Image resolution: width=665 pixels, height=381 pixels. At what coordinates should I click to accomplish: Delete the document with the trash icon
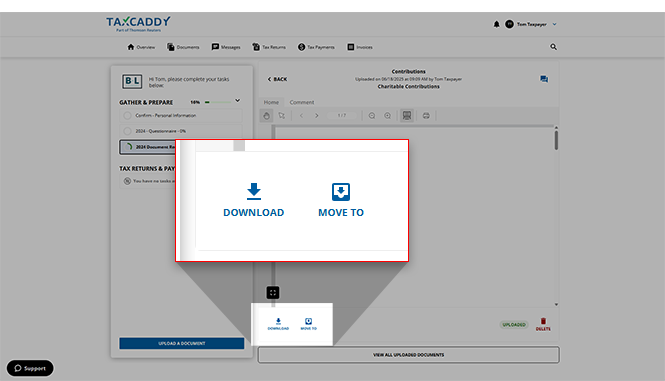(543, 324)
